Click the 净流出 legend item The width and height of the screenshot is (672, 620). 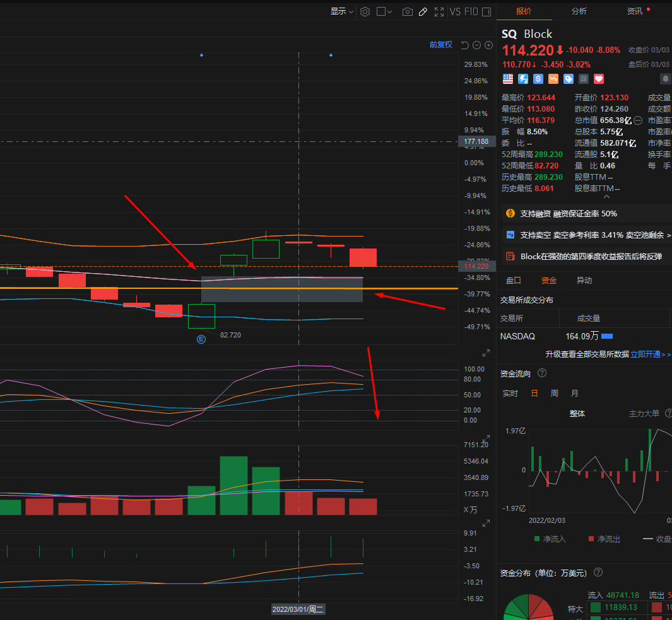(604, 539)
